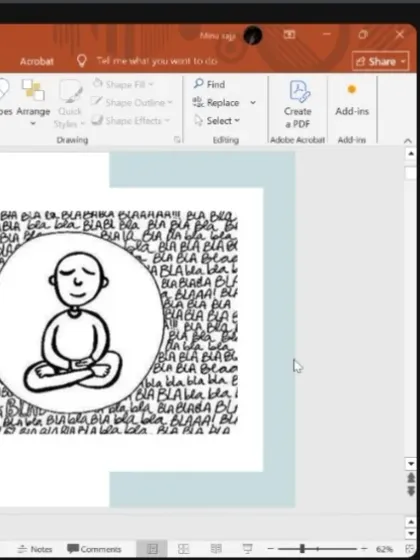The image size is (420, 560).
Task: Click zoom out minus button
Action: [271, 549]
